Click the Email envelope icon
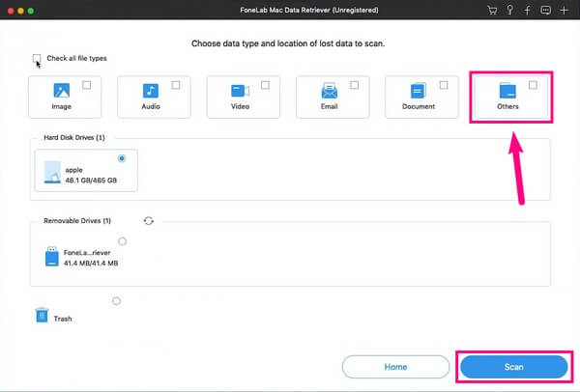The width and height of the screenshot is (580, 392). tap(330, 91)
